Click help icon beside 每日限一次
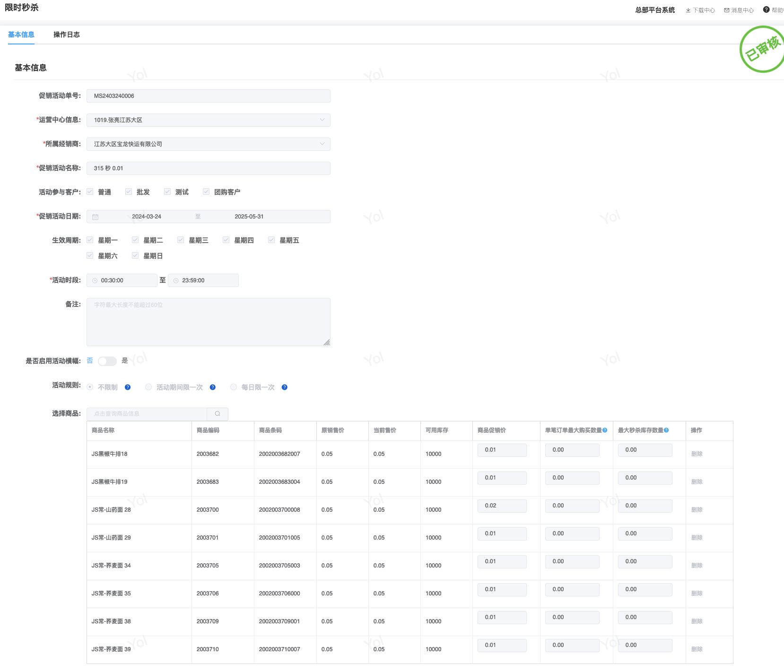Viewport: 784px width, 672px height. click(285, 387)
